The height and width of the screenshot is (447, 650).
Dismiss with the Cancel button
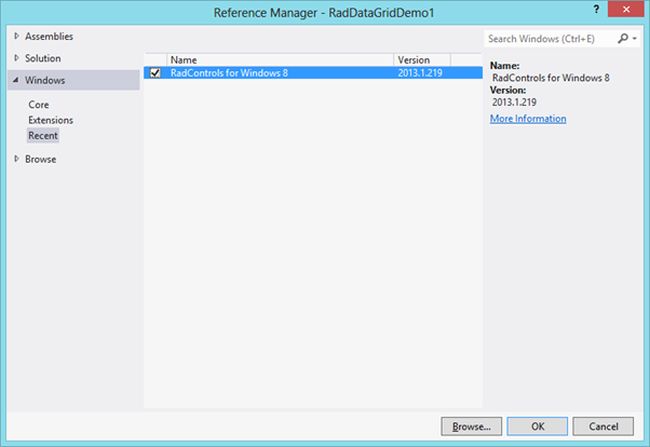pos(603,426)
